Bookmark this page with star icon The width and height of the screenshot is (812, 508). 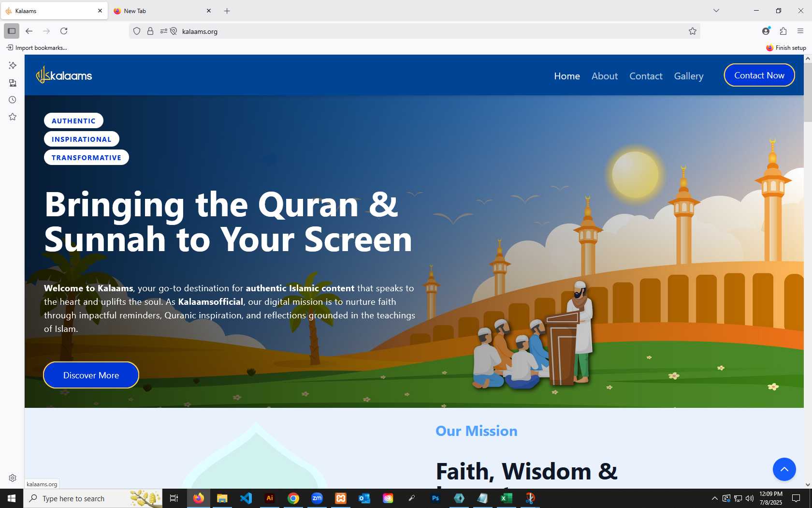[x=693, y=31]
